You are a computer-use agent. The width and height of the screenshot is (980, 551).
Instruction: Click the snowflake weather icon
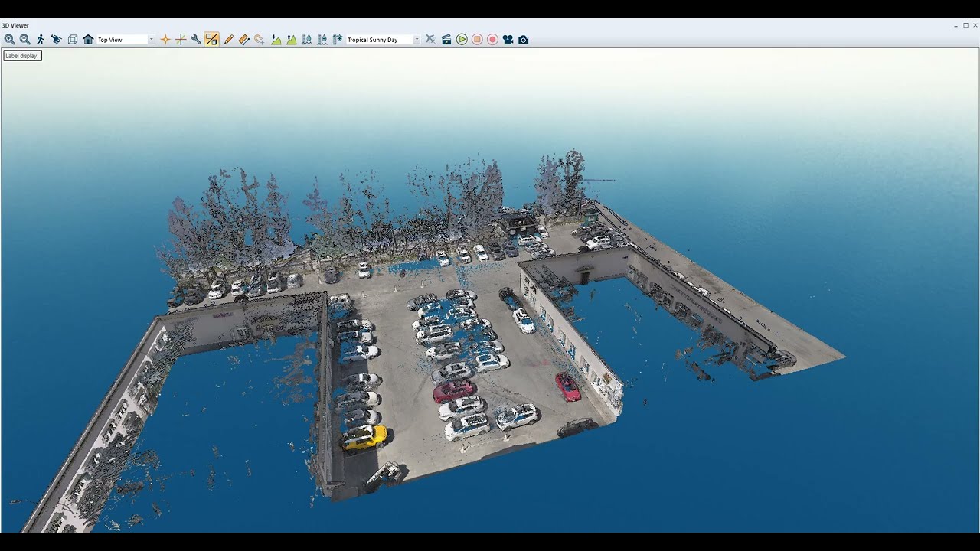338,40
